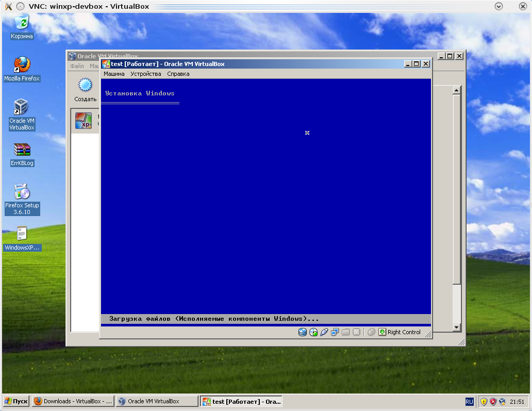Open the Машина menu

[114, 74]
